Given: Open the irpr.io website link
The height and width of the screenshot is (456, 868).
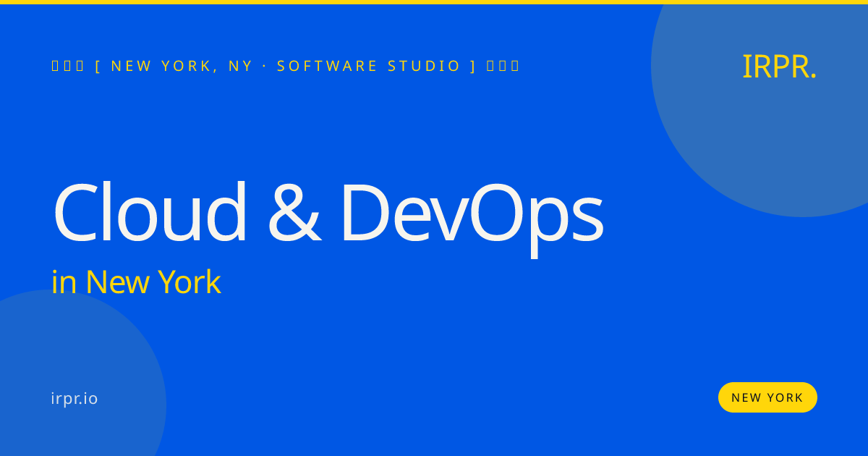Looking at the screenshot, I should pyautogui.click(x=75, y=398).
